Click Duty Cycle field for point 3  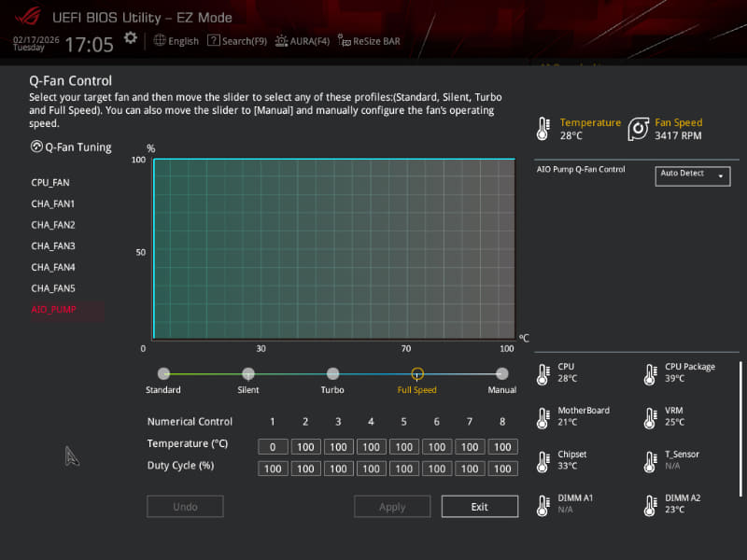[x=338, y=469]
